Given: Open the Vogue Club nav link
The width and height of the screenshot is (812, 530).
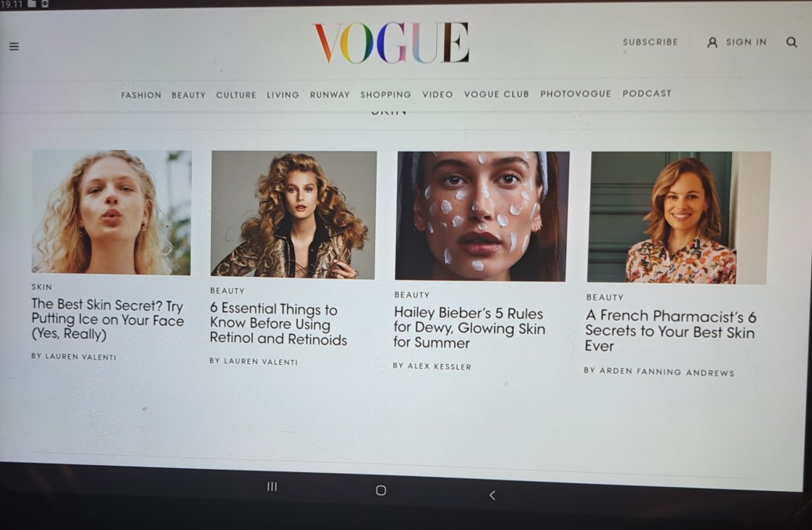Looking at the screenshot, I should 496,94.
